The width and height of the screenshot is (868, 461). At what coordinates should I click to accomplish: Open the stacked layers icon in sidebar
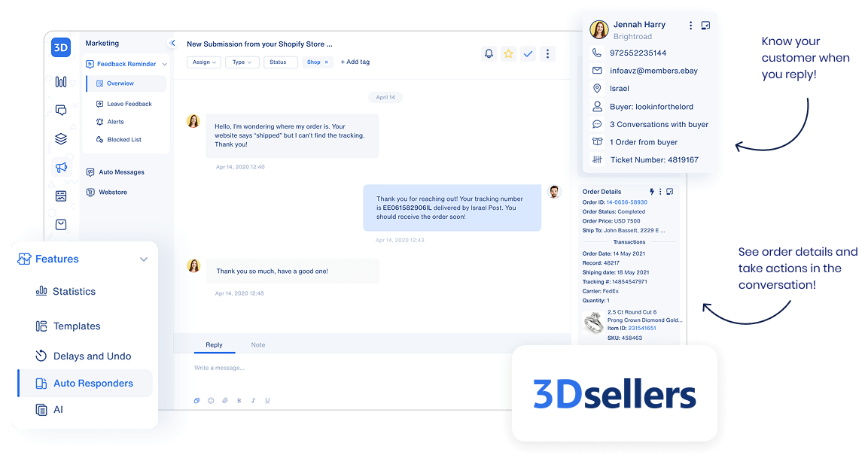[61, 138]
